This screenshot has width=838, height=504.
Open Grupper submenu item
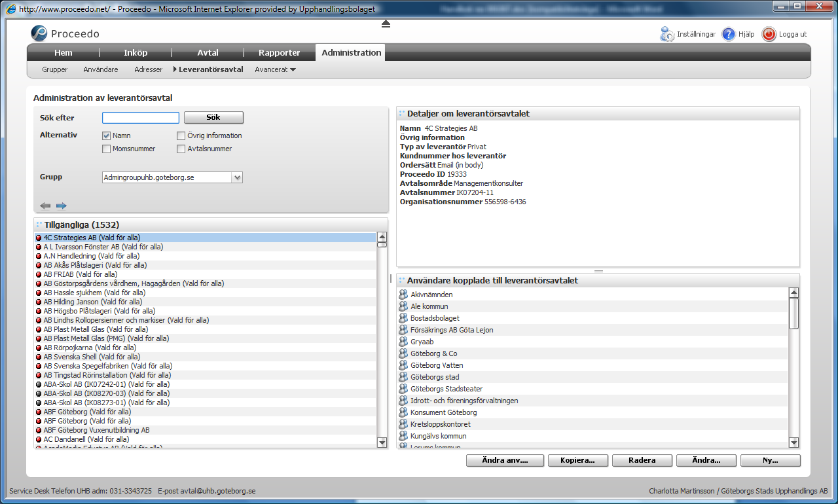55,69
